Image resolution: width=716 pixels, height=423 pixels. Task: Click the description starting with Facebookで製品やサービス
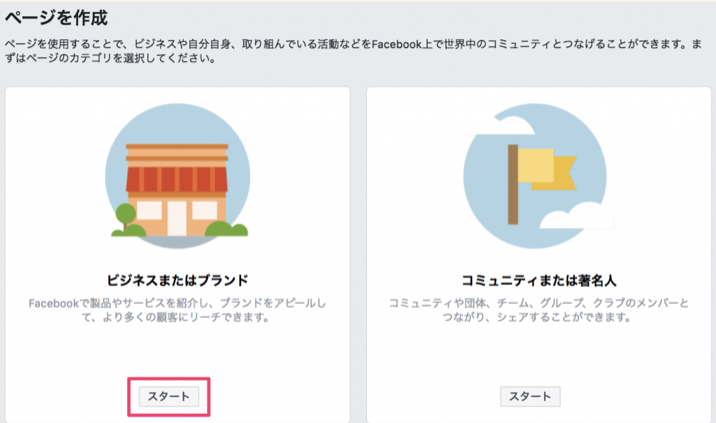(178, 310)
